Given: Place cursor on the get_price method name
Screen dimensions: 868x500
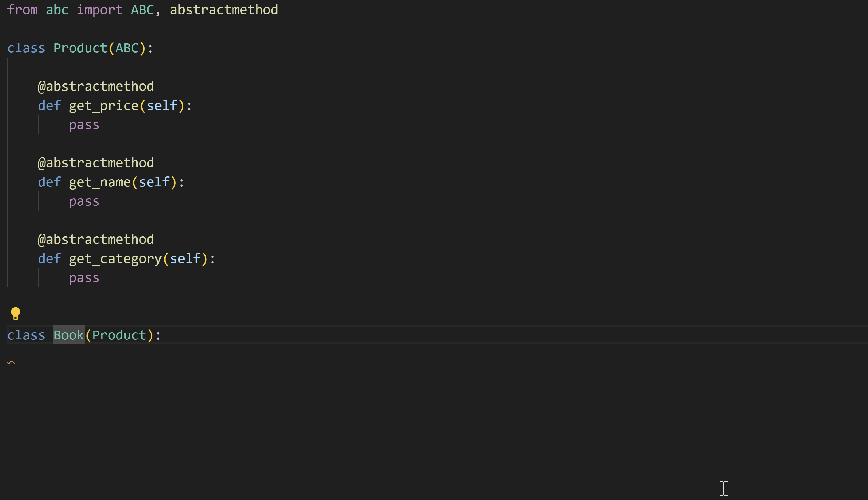Looking at the screenshot, I should point(104,105).
